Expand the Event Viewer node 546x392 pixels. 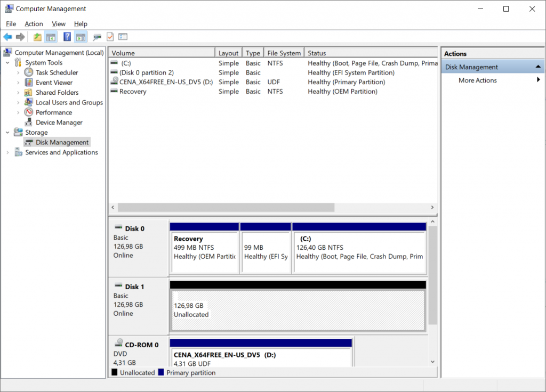[x=18, y=83]
